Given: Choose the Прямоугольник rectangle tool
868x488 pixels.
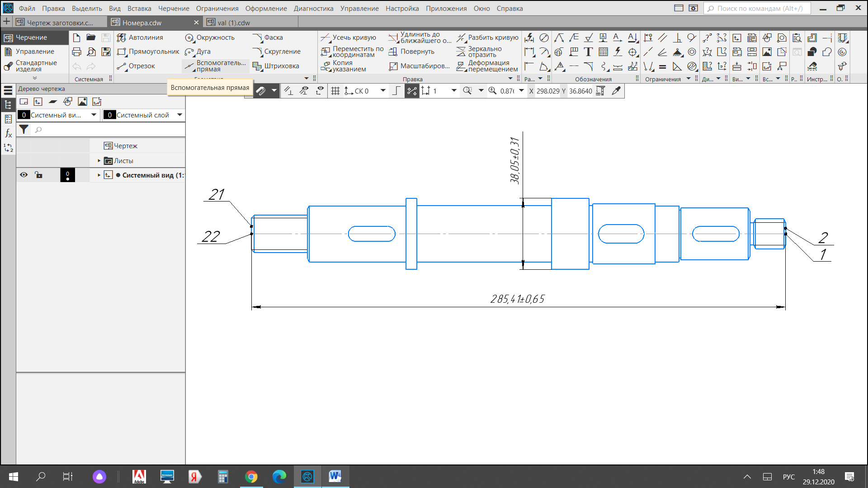Looking at the screenshot, I should click(148, 52).
